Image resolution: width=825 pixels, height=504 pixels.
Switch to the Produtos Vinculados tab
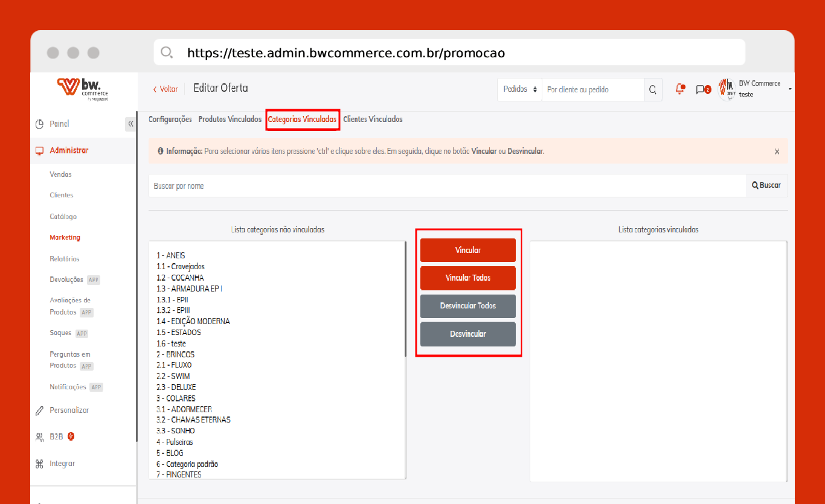(x=230, y=120)
